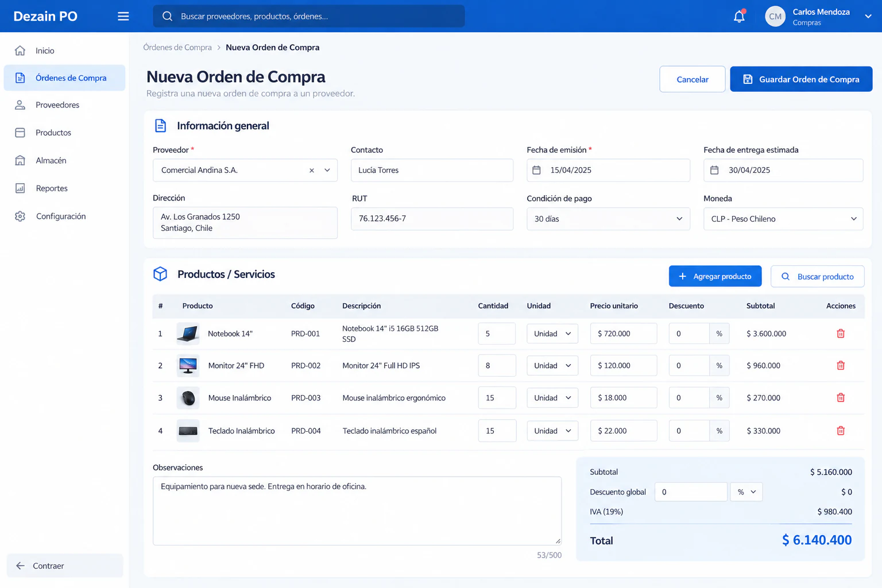This screenshot has height=588, width=882.
Task: Click the Observaciones text area
Action: coord(357,511)
